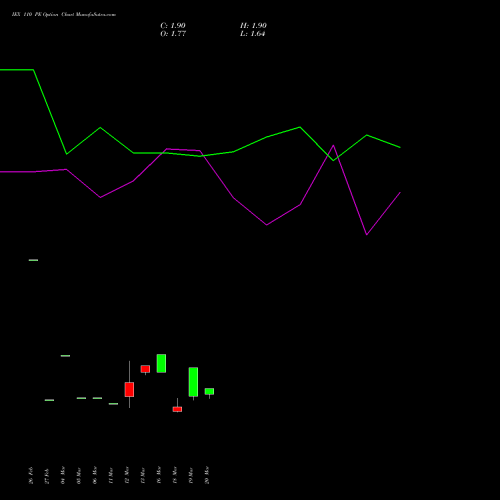Click the small green candlestick above 20 Mar
Viewport: 500px width, 500px height.
coord(209,391)
